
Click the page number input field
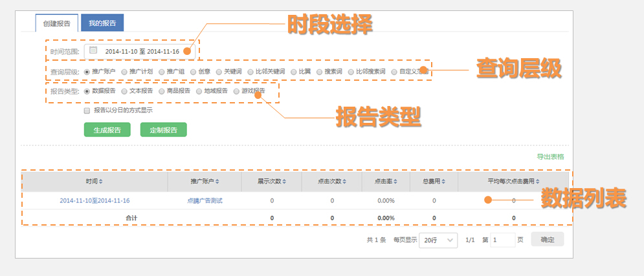coord(502,240)
